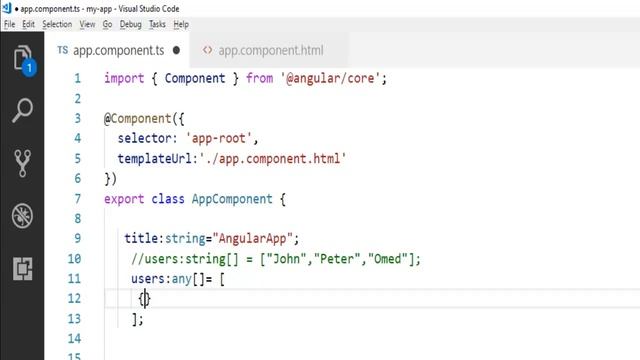Open the Tasks menu

coord(157,24)
